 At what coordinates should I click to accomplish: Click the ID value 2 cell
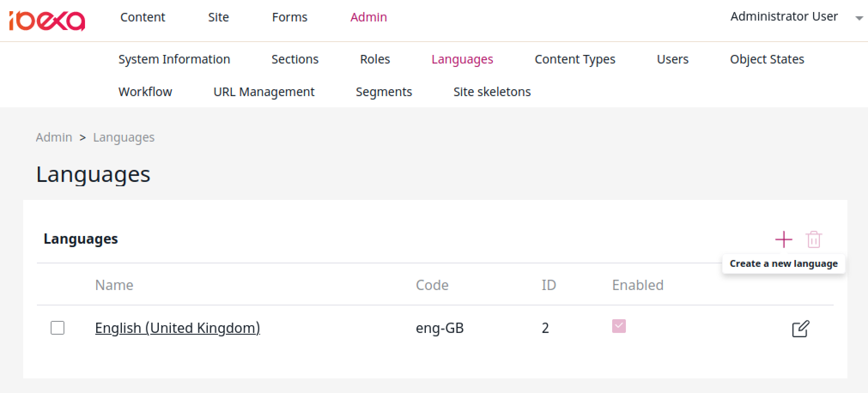coord(545,328)
